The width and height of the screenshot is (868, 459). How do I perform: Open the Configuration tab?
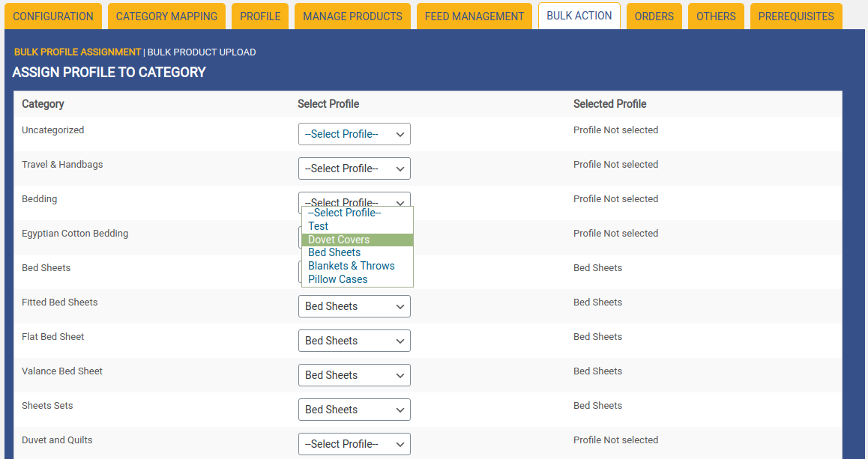tap(53, 16)
